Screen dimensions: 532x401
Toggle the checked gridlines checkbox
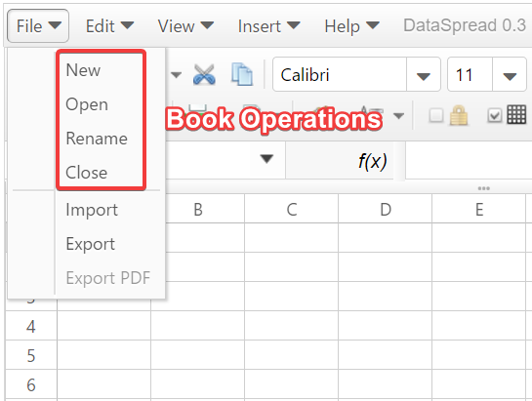pos(494,115)
